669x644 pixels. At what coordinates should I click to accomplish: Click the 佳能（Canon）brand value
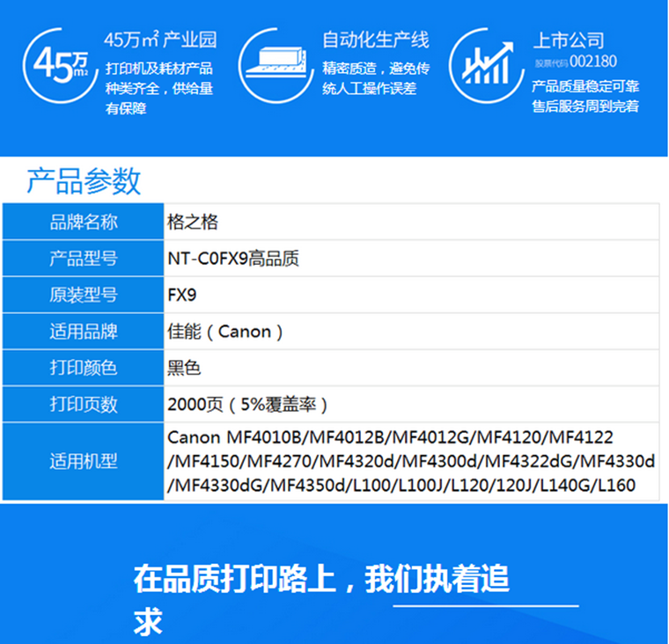coord(225,332)
